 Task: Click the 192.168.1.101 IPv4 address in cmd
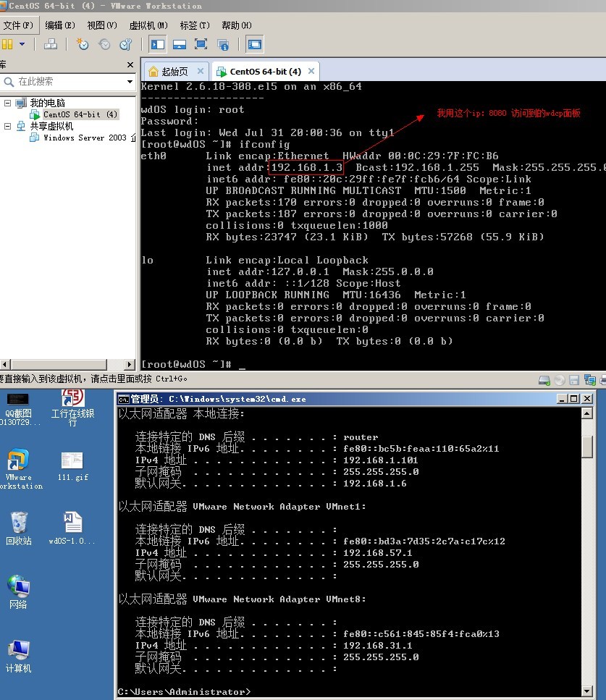(x=381, y=460)
